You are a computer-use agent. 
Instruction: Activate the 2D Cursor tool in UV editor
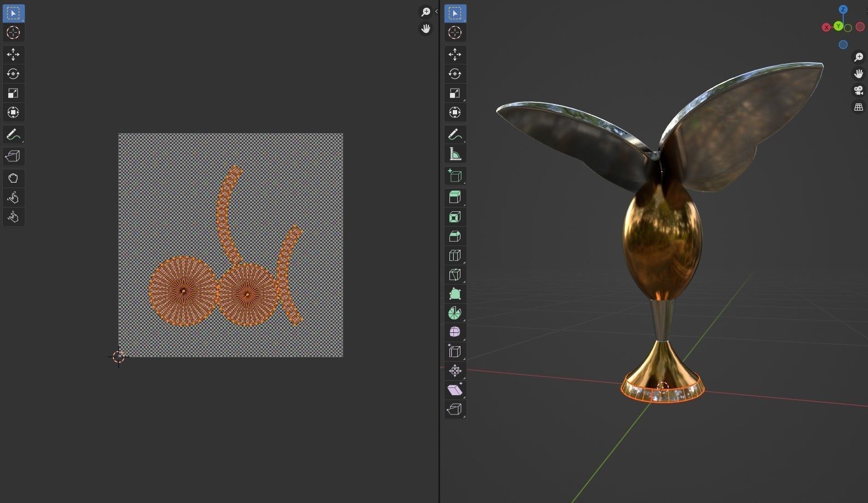click(x=13, y=32)
